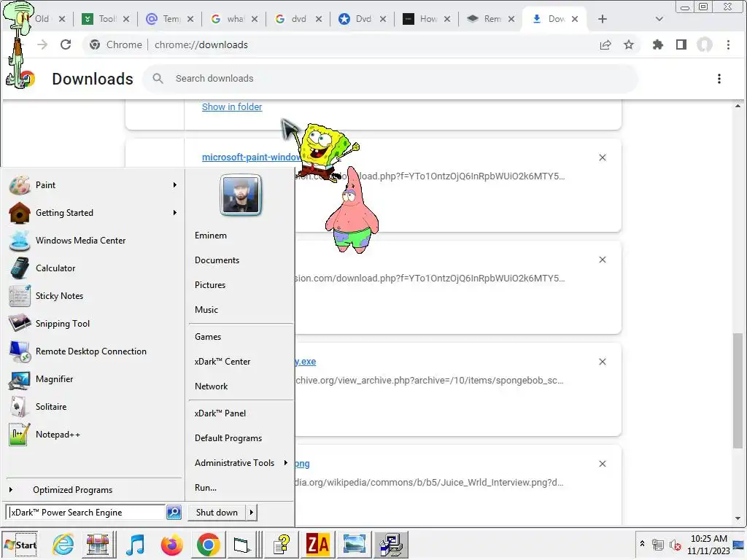Expand the Getting Started submenu arrow
The width and height of the screenshot is (747, 560).
[x=175, y=212]
